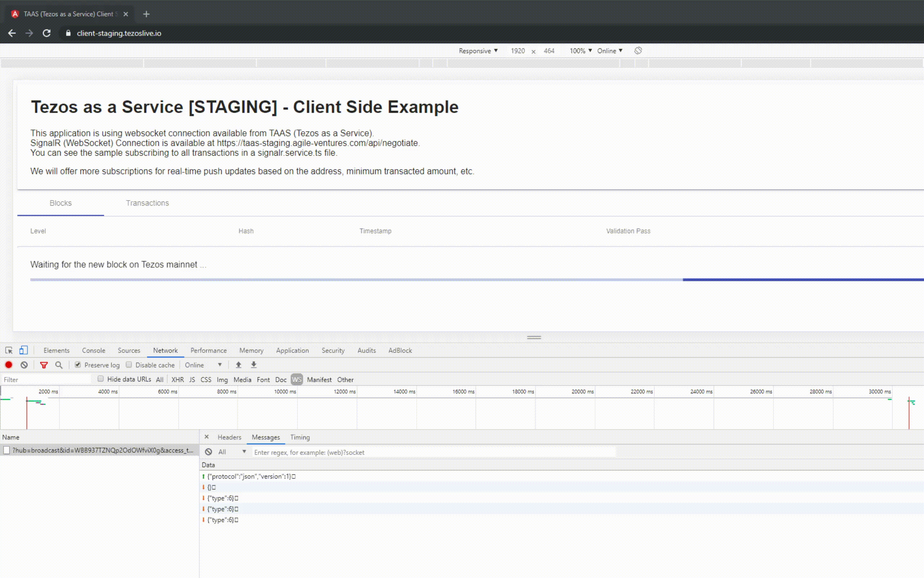Screen dimensions: 924x578
Task: Click the browser address bar URL
Action: [119, 33]
